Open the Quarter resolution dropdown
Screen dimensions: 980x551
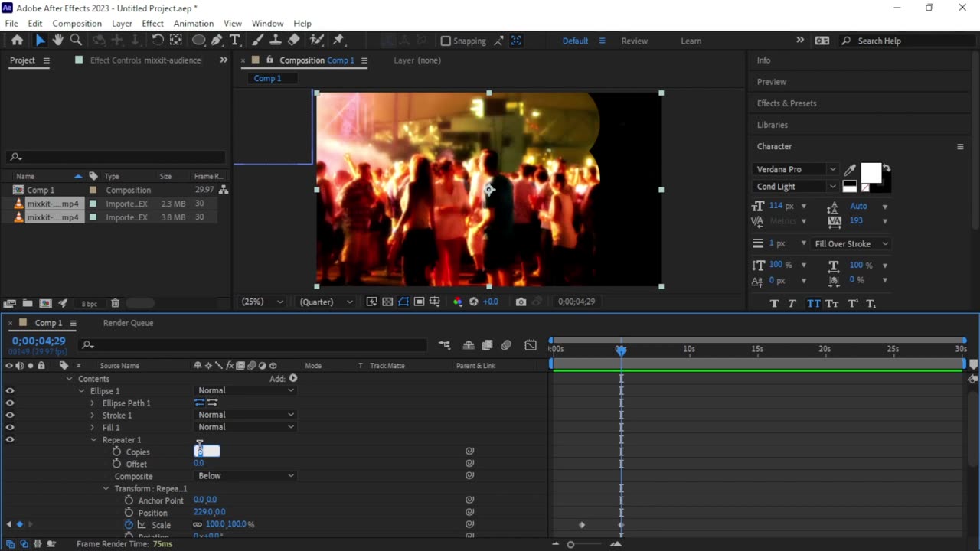pos(325,302)
